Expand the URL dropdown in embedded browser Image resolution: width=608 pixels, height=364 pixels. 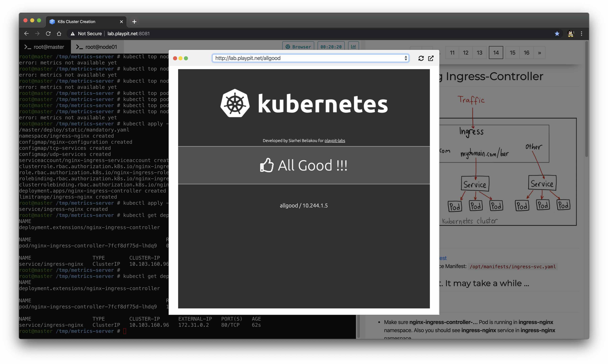pos(406,58)
